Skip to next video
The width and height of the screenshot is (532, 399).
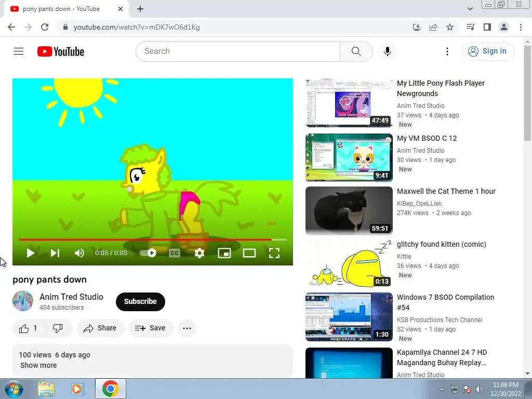coord(55,253)
